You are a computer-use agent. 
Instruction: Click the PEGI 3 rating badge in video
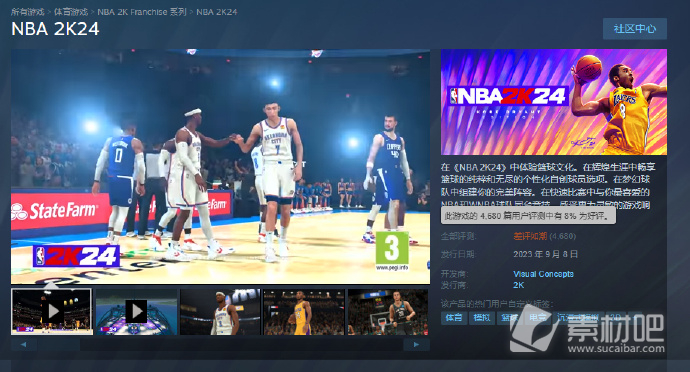point(392,250)
